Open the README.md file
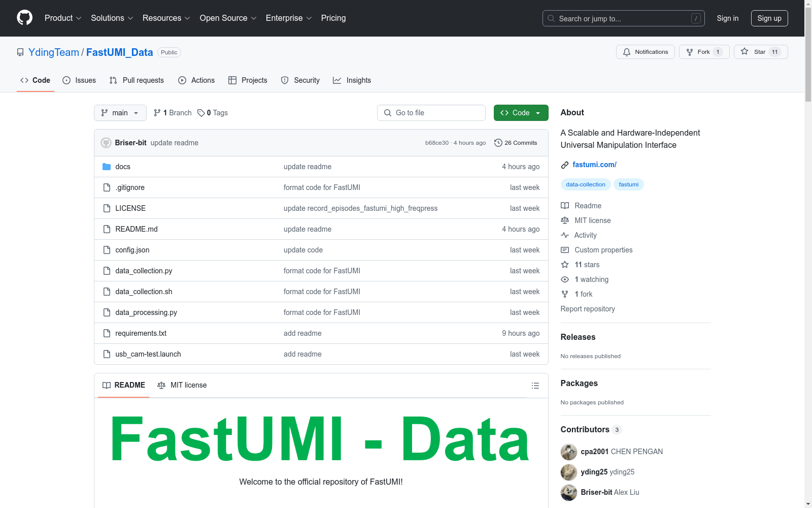Viewport: 812px width, 508px height. coord(137,229)
